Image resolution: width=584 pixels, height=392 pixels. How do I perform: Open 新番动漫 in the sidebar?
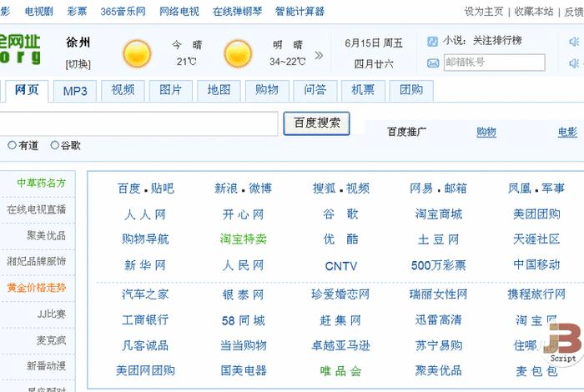46,366
